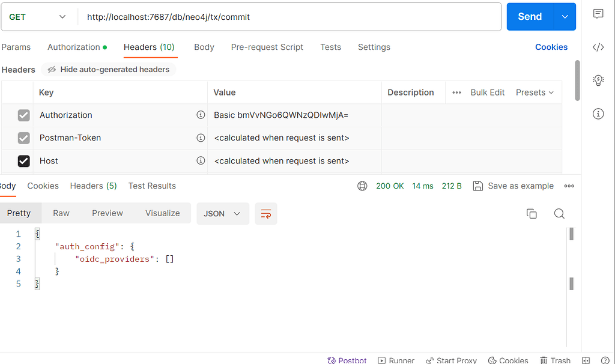Click Bulk Edit for headers
Screen dimensions: 615x364
tap(488, 93)
